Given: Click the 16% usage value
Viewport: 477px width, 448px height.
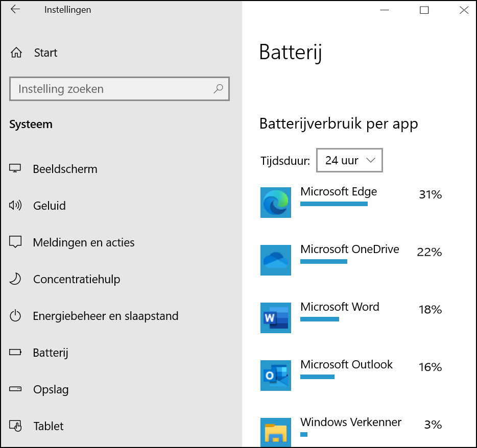Looking at the screenshot, I should coord(431,367).
